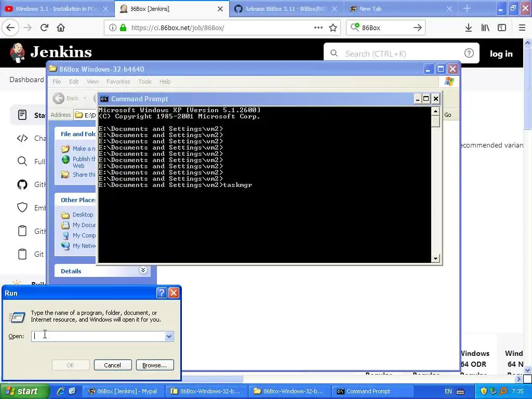This screenshot has height=399, width=532.
Task: Click the security shield tray icon
Action: point(484,391)
